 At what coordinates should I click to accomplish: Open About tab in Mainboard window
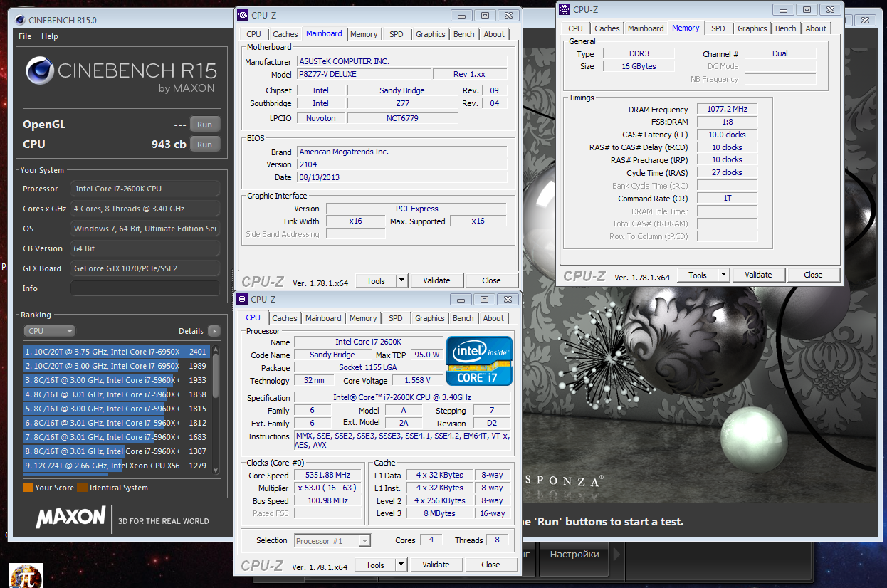tap(494, 34)
